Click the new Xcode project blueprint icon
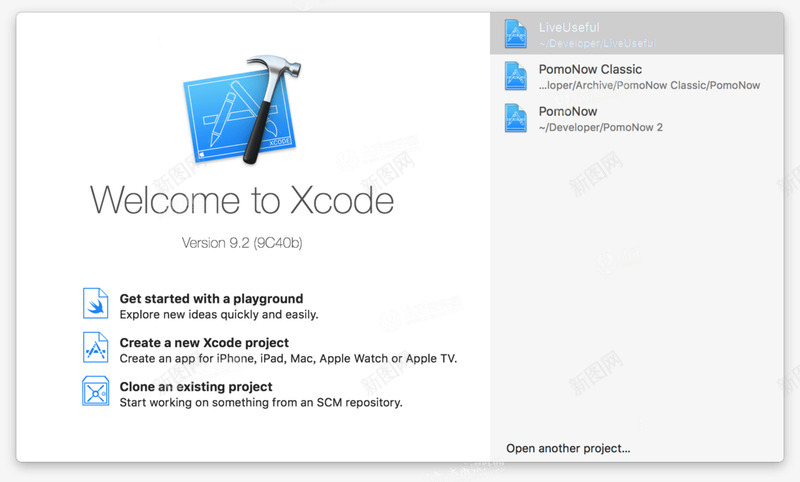 95,347
